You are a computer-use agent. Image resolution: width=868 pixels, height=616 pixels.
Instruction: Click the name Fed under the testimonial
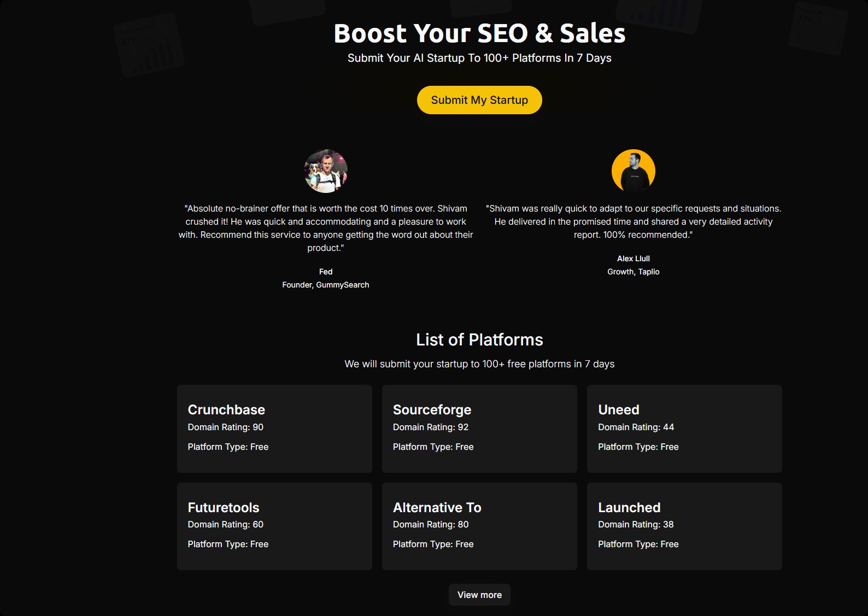click(x=326, y=272)
